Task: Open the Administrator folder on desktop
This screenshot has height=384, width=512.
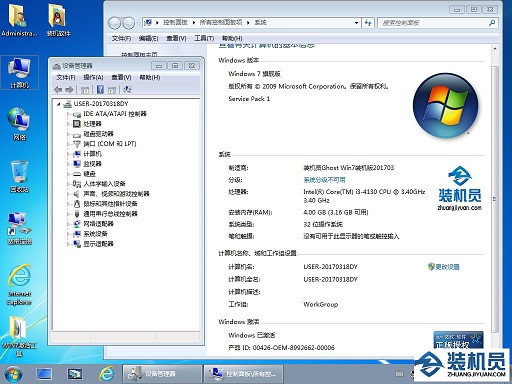Action: (19, 19)
